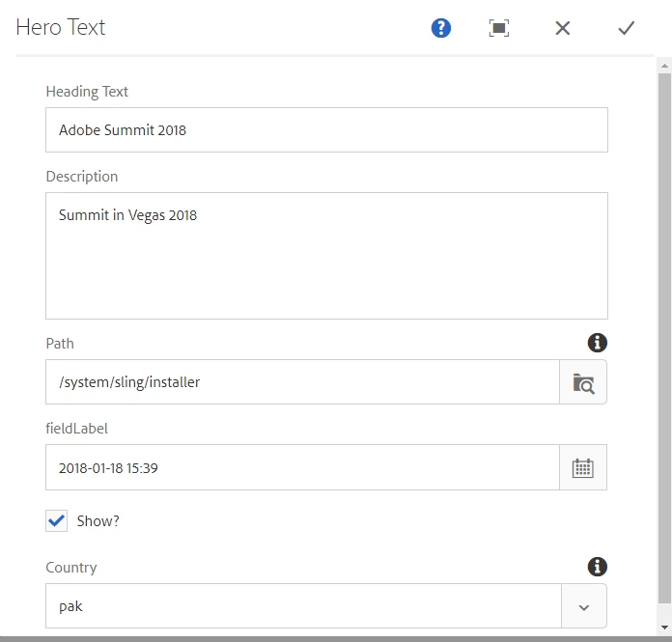The height and width of the screenshot is (642, 672).
Task: Open the path browser folder search icon
Action: click(583, 382)
